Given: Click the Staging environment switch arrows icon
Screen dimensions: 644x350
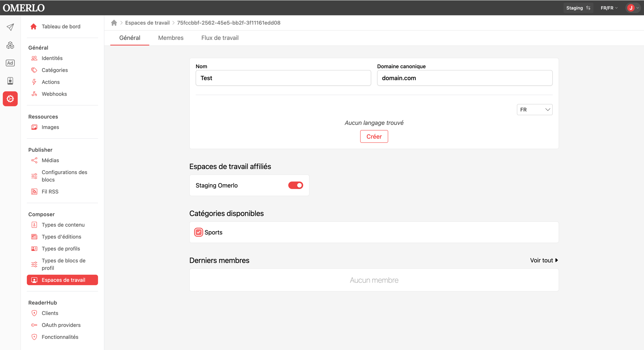Looking at the screenshot, I should 588,8.
